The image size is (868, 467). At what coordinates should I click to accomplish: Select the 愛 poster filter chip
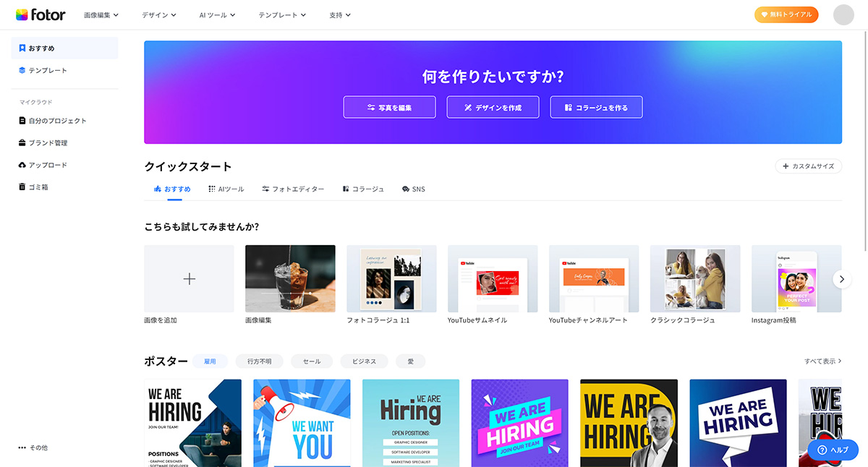coord(411,361)
